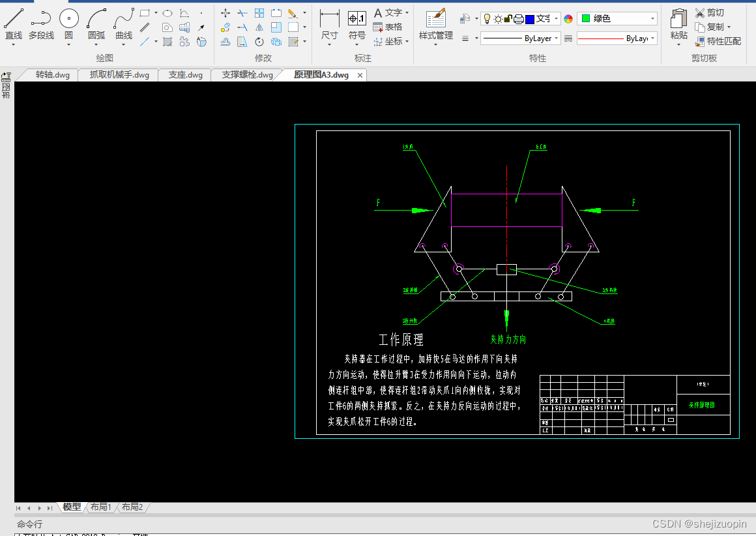Select the centerline tool
Image resolution: width=756 pixels, height=536 pixels.
click(x=145, y=42)
